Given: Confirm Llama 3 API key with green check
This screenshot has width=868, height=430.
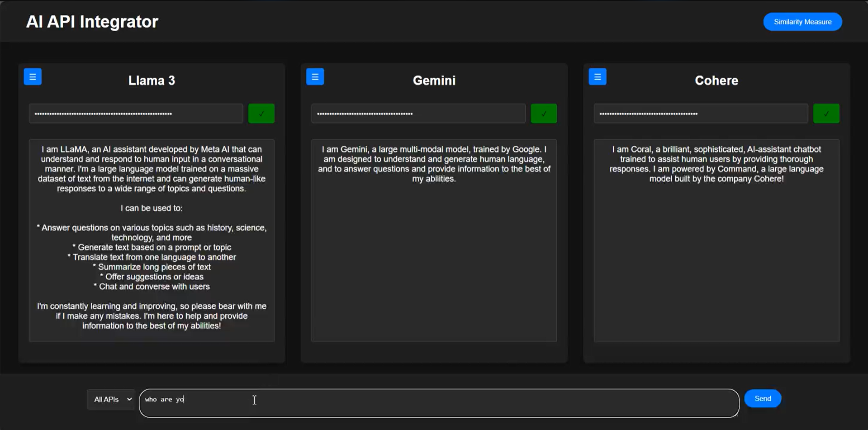Looking at the screenshot, I should tap(261, 114).
